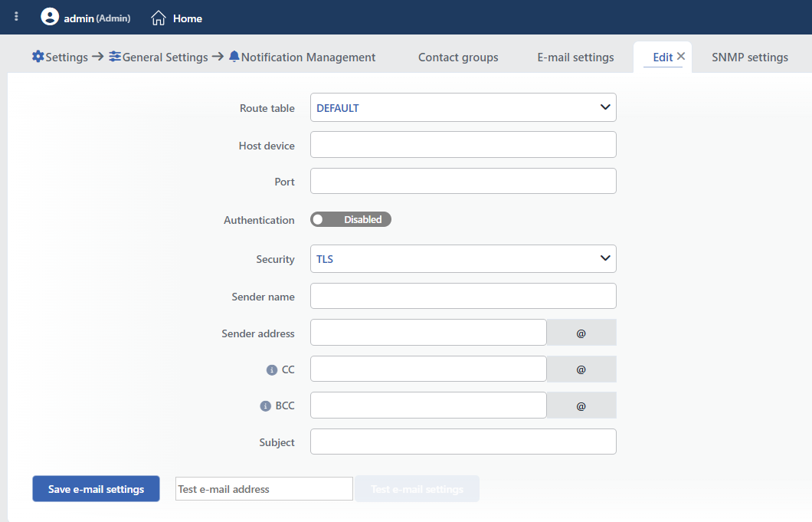Click the Test e-mail settings button

(x=417, y=489)
